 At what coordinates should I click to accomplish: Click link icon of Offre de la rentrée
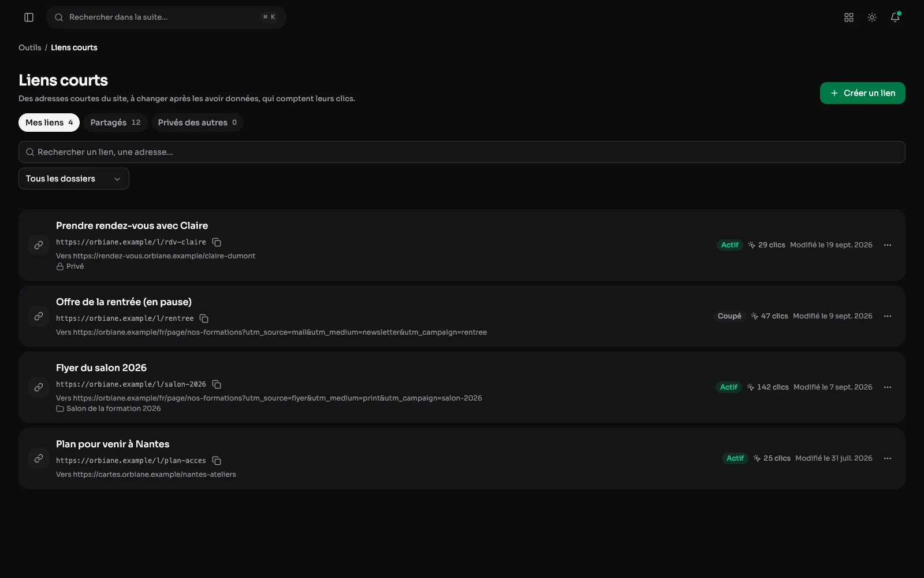(x=39, y=316)
